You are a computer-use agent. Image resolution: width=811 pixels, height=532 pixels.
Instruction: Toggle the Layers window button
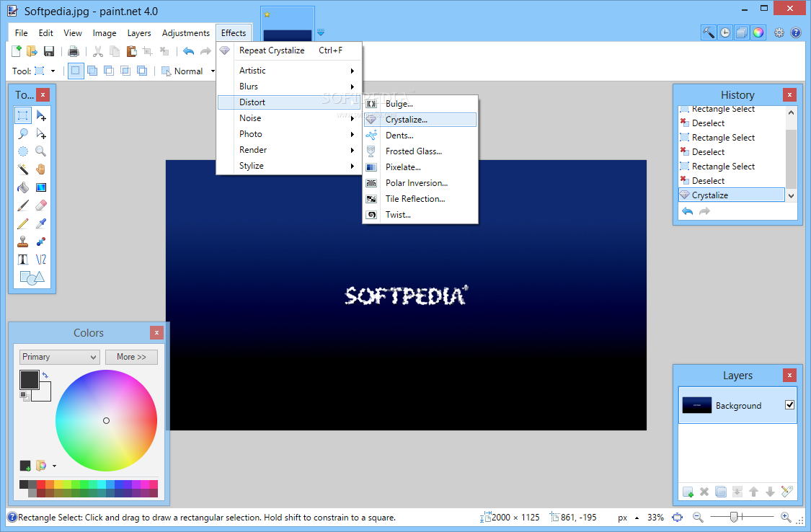click(x=742, y=32)
